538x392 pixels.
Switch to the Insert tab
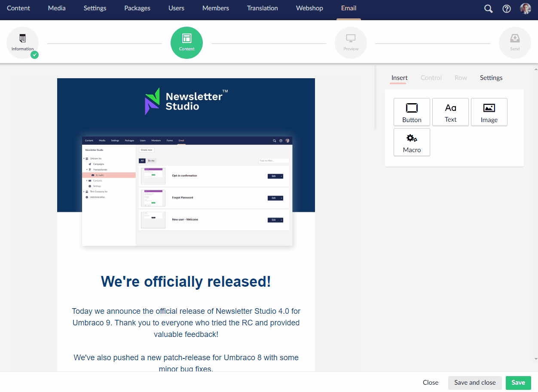coord(399,78)
